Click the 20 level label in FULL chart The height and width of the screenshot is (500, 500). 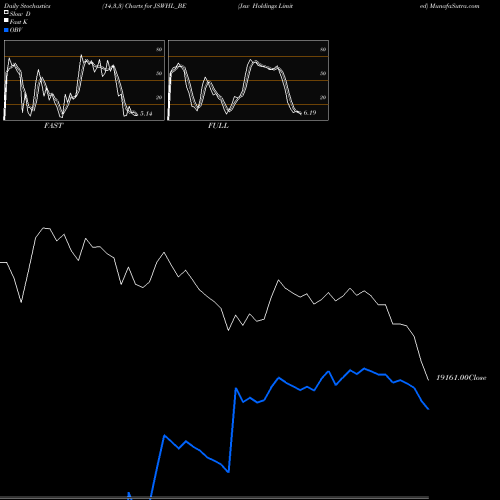[x=323, y=97]
